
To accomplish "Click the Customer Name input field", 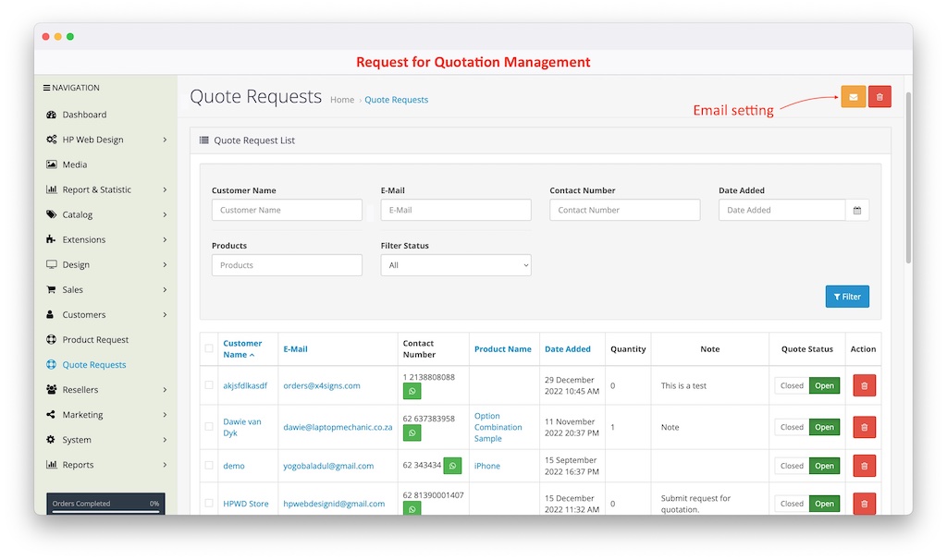I will (x=287, y=211).
